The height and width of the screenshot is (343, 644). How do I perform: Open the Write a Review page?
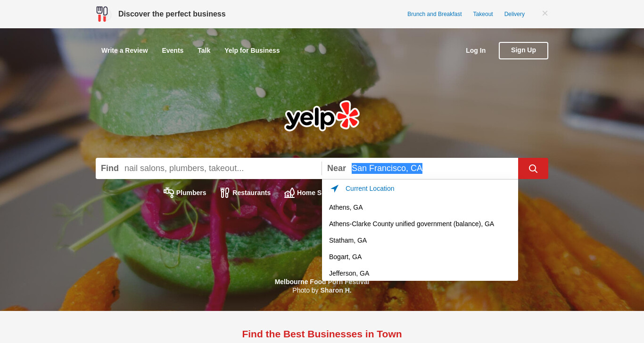124,50
